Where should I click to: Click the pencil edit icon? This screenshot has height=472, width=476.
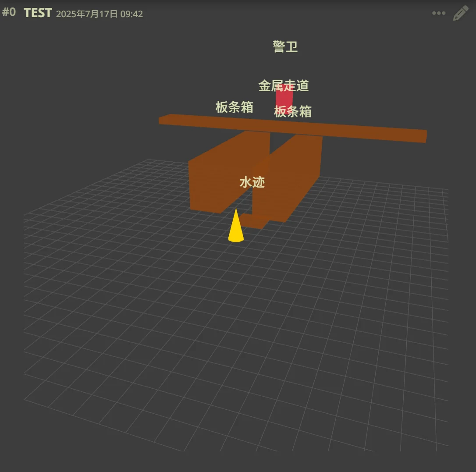click(x=461, y=13)
